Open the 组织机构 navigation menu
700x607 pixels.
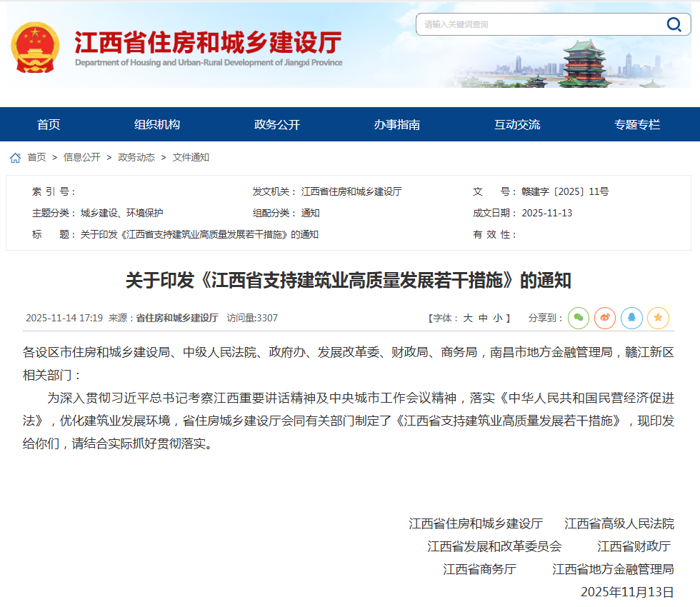pos(157,125)
